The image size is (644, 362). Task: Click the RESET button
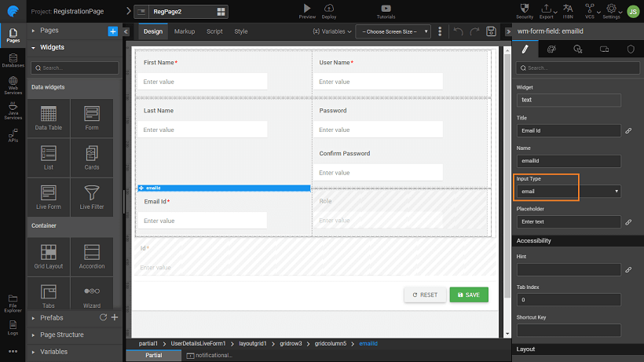(424, 294)
